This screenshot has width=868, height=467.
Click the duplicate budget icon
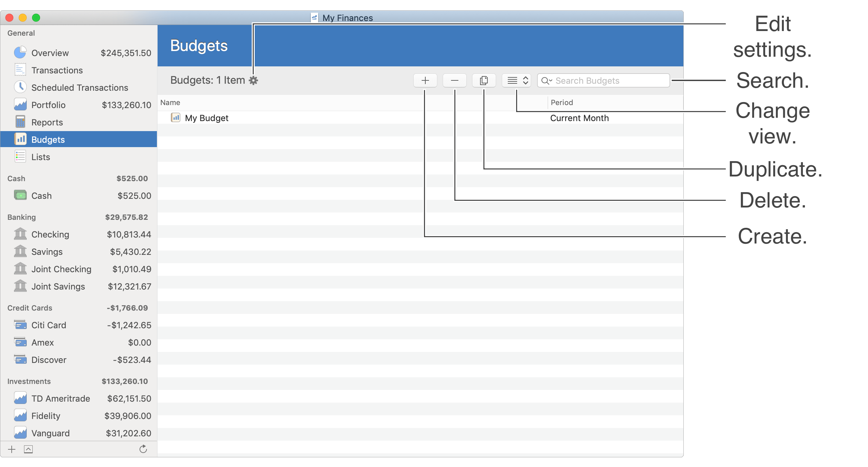(483, 80)
